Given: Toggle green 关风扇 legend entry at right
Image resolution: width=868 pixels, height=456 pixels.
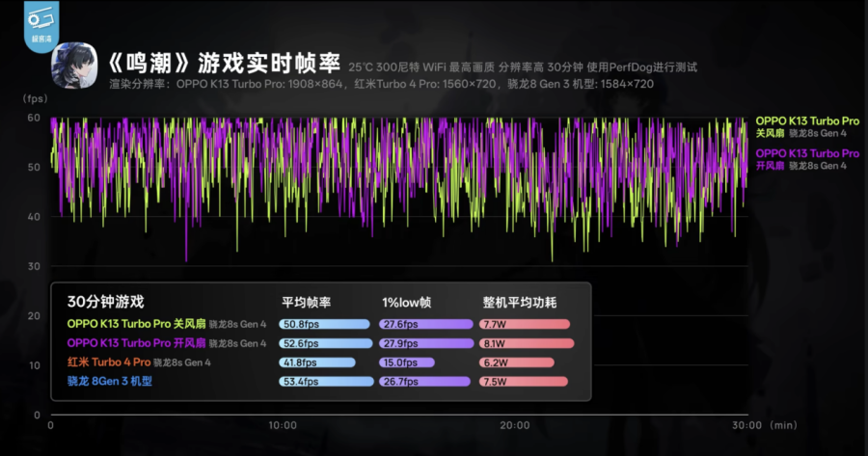Looking at the screenshot, I should point(806,127).
